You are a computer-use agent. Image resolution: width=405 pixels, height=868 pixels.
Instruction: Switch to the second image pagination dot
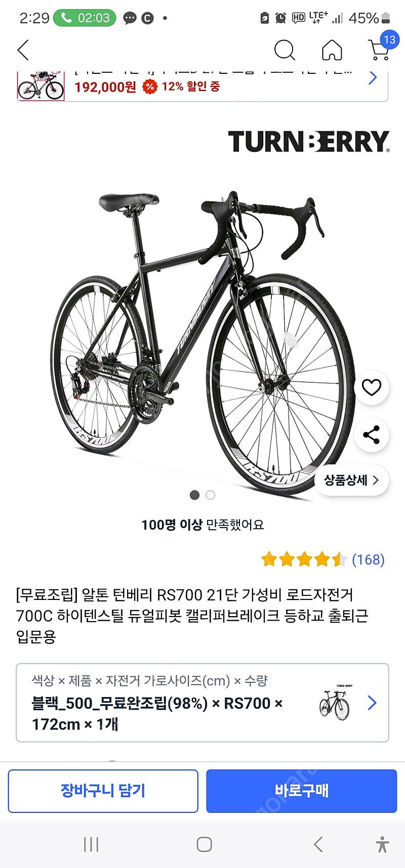pyautogui.click(x=211, y=495)
